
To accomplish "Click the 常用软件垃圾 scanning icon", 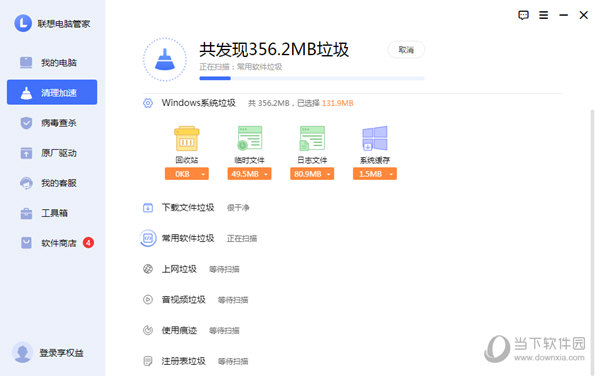I will coord(148,238).
